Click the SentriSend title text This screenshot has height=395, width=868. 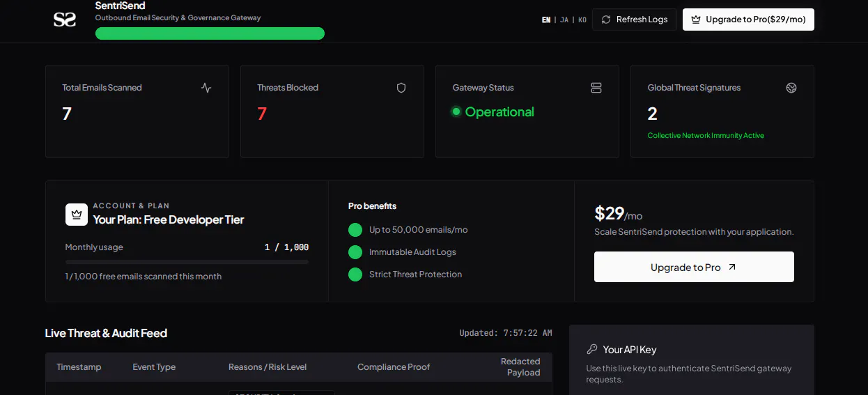(x=120, y=6)
